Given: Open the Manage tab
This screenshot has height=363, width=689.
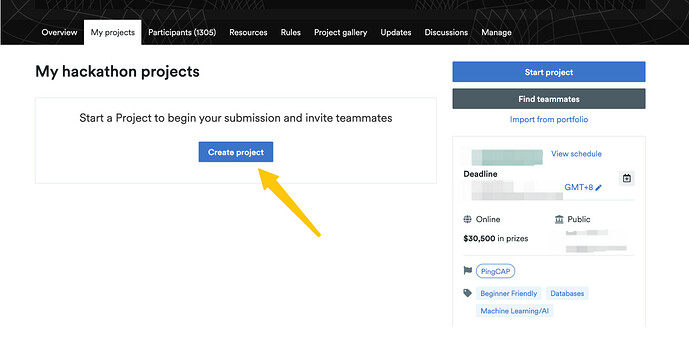Looking at the screenshot, I should [x=496, y=32].
